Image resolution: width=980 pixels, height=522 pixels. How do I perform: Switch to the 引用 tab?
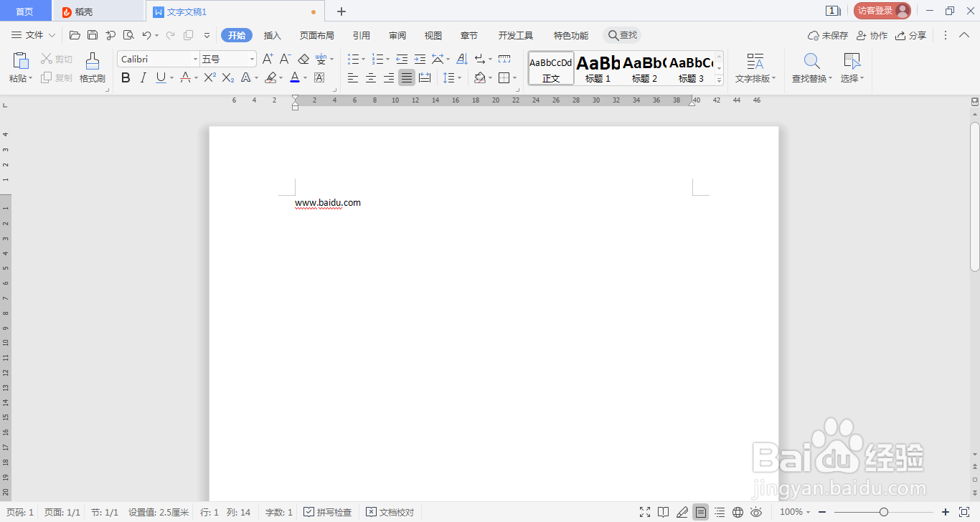click(362, 35)
